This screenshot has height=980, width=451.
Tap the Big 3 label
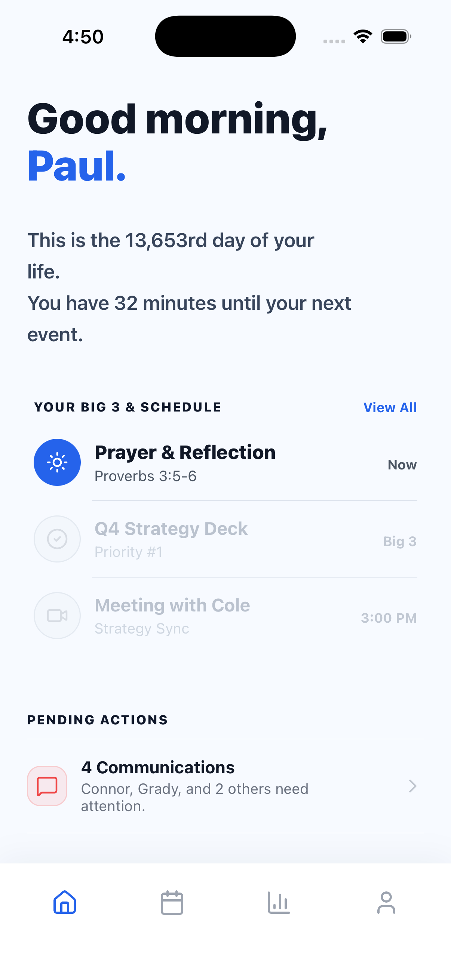click(x=400, y=541)
